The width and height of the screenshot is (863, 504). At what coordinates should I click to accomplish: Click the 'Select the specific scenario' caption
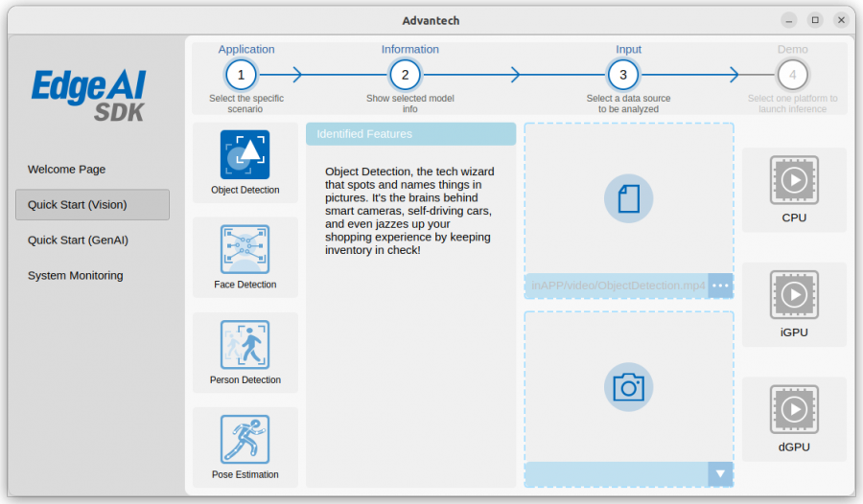246,103
